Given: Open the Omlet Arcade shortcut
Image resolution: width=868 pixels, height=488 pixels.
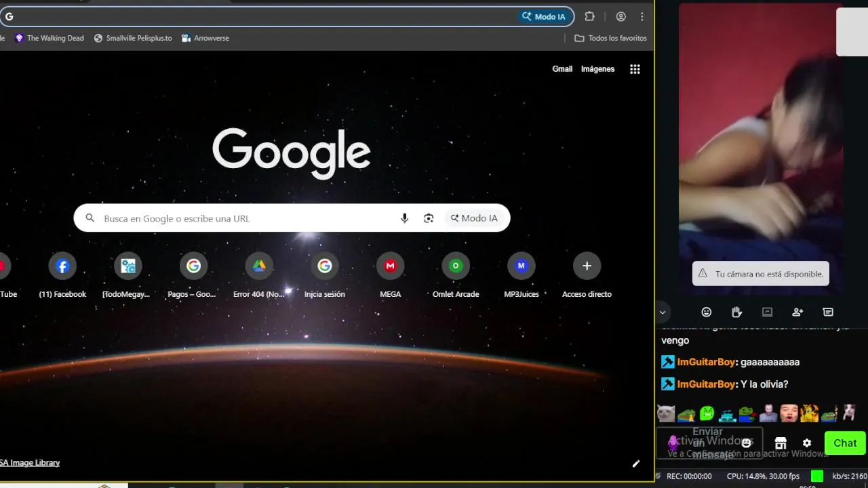Looking at the screenshot, I should point(456,276).
